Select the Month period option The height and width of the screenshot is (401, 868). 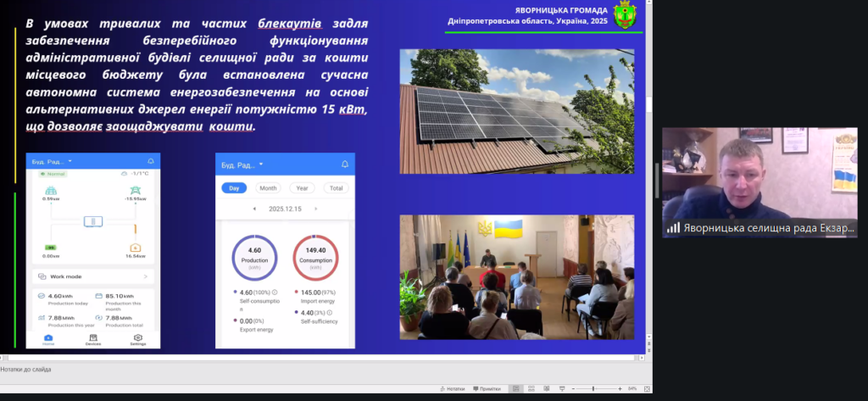[268, 188]
